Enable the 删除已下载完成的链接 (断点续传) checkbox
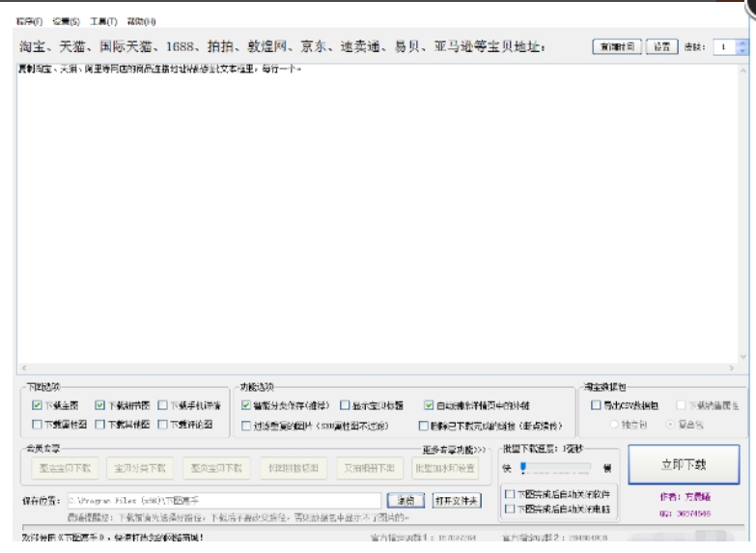 423,426
